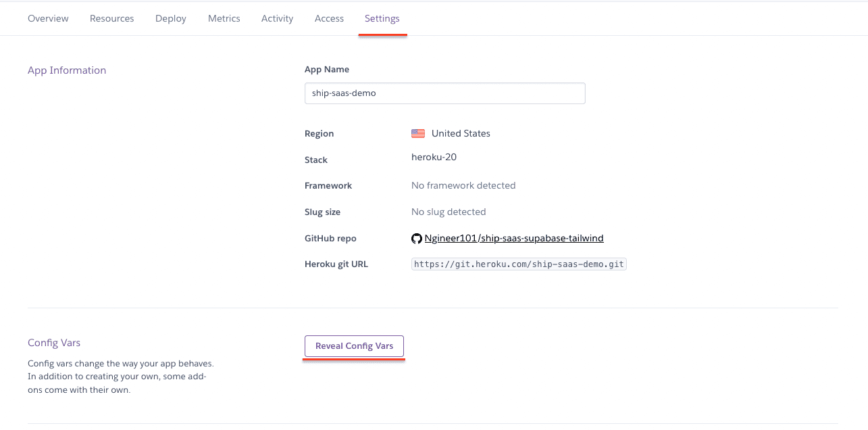Image resolution: width=868 pixels, height=430 pixels.
Task: Click the United States flag icon
Action: [418, 133]
